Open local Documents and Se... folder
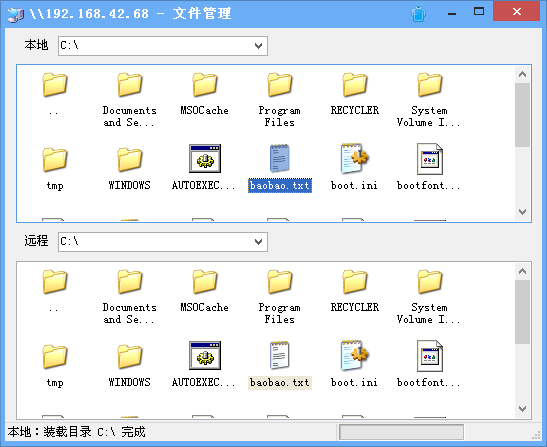The image size is (547, 447). coord(130,85)
